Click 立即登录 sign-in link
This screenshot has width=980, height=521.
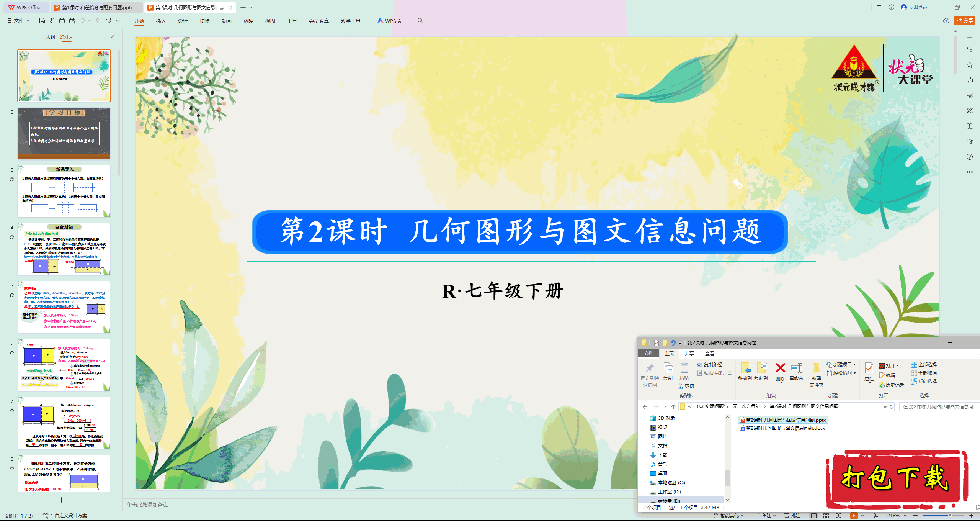coord(914,7)
